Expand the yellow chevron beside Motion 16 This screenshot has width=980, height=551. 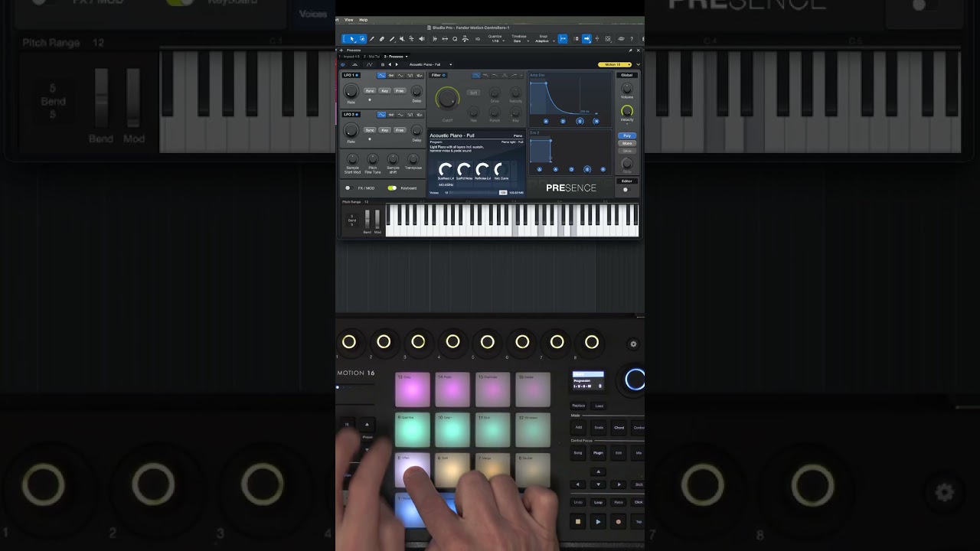pos(638,65)
